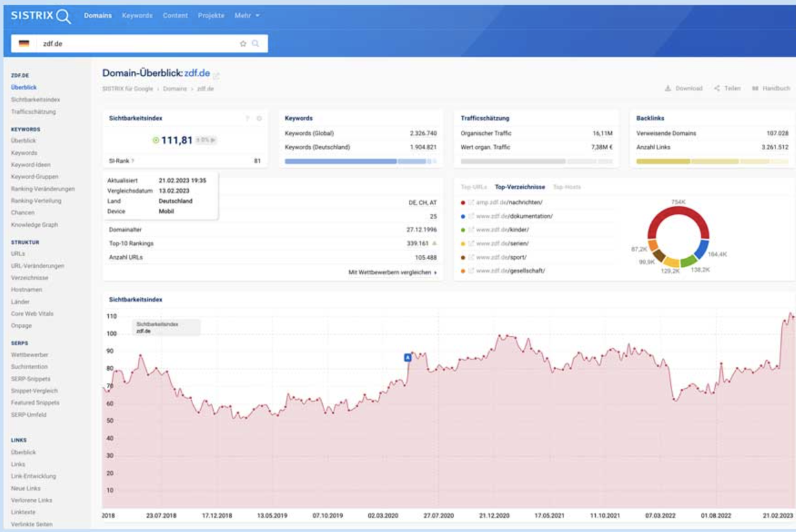Select the Top-Verzeichnisse tab
Image resolution: width=796 pixels, height=532 pixels.
pyautogui.click(x=519, y=187)
